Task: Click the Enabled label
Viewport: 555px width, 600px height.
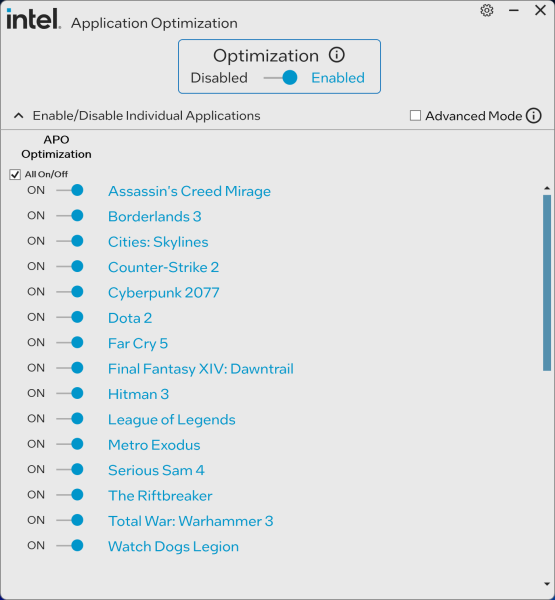Action: [338, 78]
